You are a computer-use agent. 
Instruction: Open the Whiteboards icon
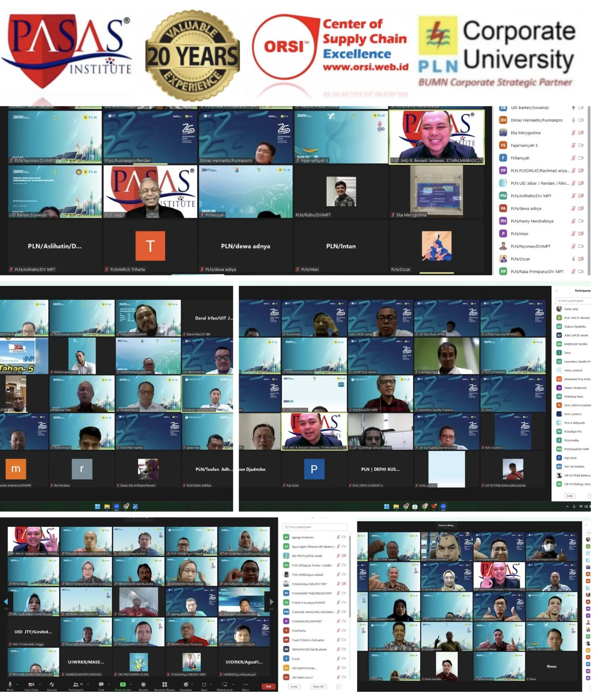(224, 684)
